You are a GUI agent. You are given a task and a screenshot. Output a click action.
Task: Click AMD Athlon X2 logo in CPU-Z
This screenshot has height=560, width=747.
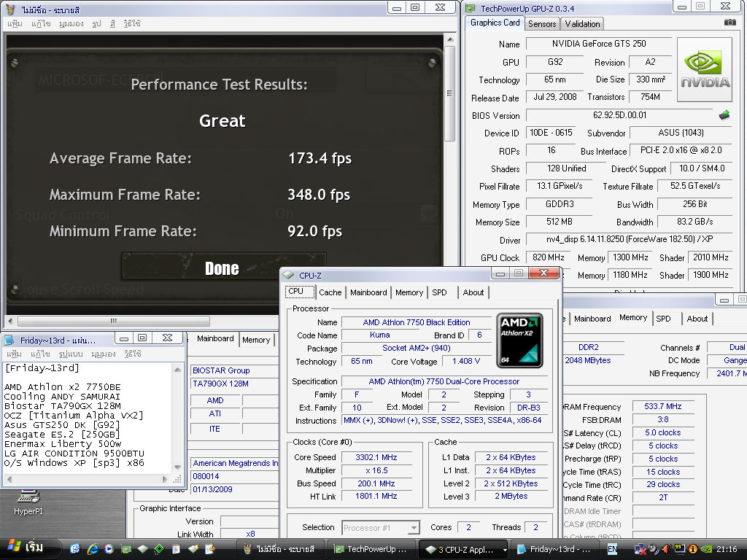point(519,340)
